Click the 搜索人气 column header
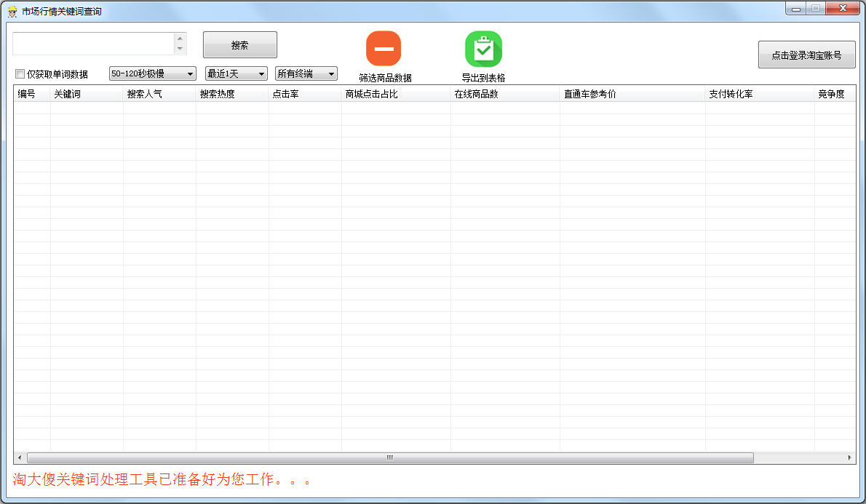Screen dimensions: 866x504 pos(159,94)
